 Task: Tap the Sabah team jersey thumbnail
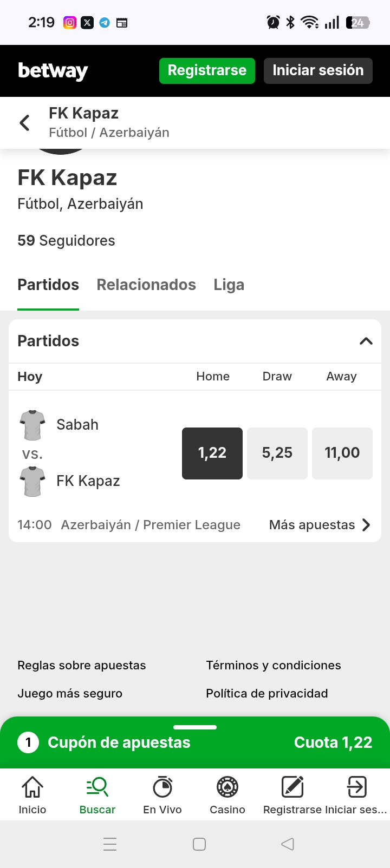[x=32, y=425]
